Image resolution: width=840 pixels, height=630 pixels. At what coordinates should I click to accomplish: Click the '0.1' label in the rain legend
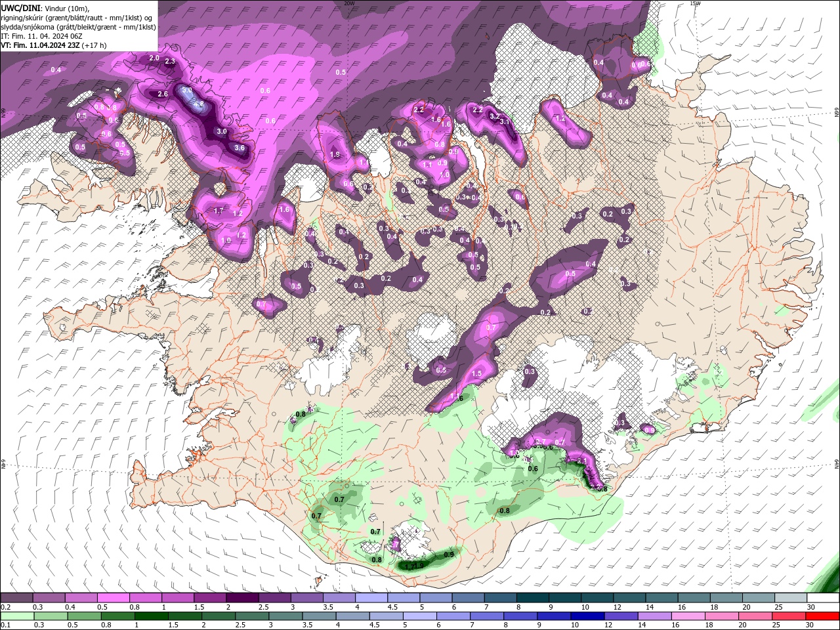pyautogui.click(x=5, y=625)
